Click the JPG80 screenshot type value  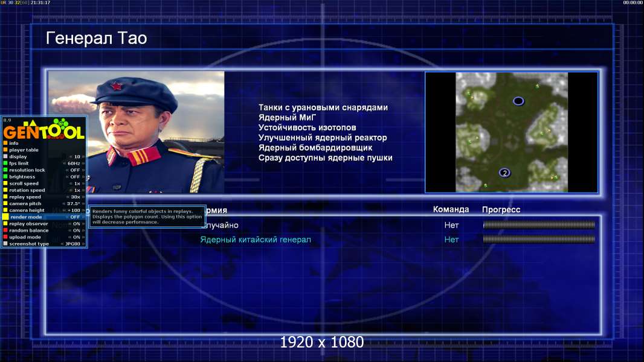tap(72, 244)
